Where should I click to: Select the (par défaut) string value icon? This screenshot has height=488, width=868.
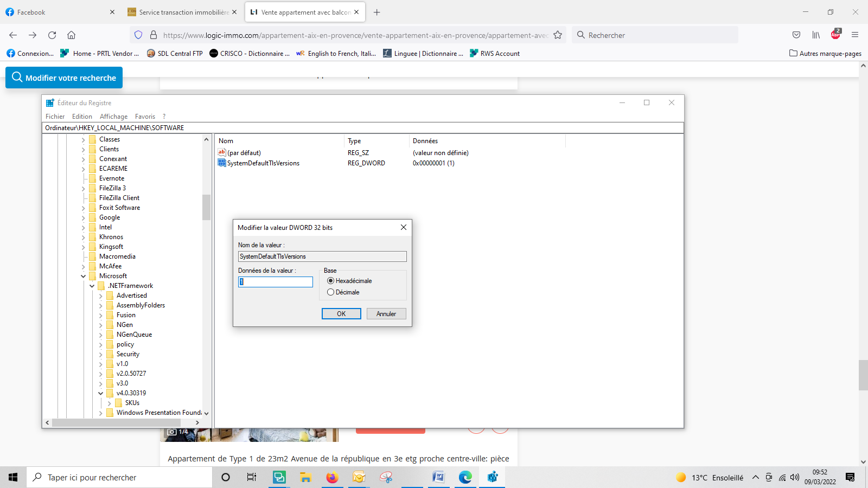click(222, 152)
